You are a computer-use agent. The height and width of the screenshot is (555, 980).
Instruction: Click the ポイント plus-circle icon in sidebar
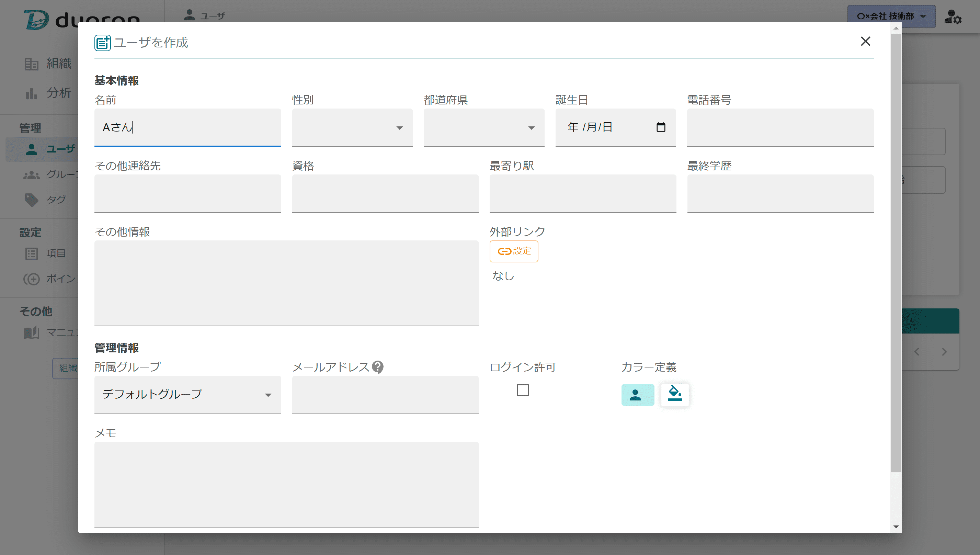31,279
